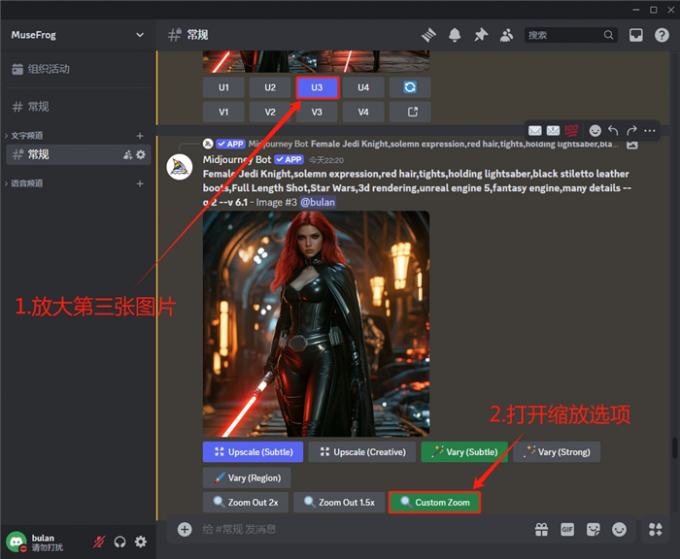Click the invite people icon on 常规 channel
Image resolution: width=680 pixels, height=559 pixels.
128,155
